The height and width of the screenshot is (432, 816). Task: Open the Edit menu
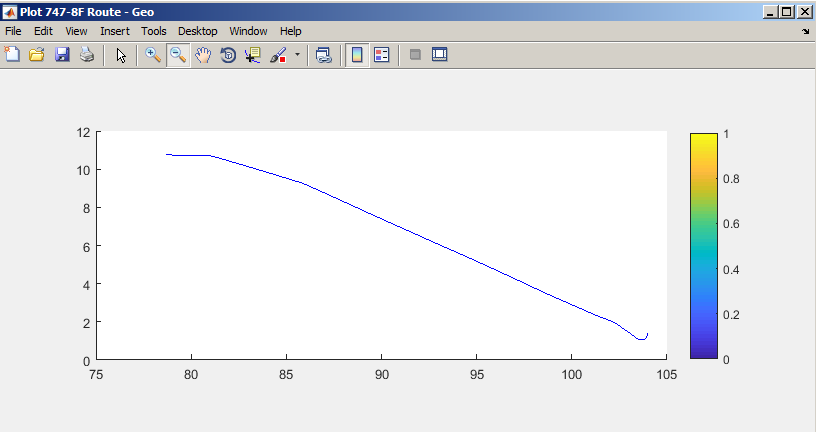(x=43, y=31)
